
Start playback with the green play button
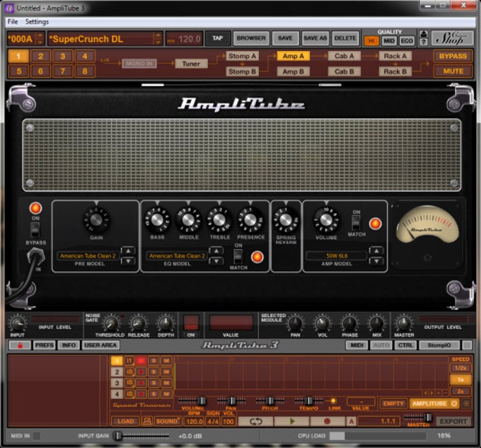coord(291,421)
